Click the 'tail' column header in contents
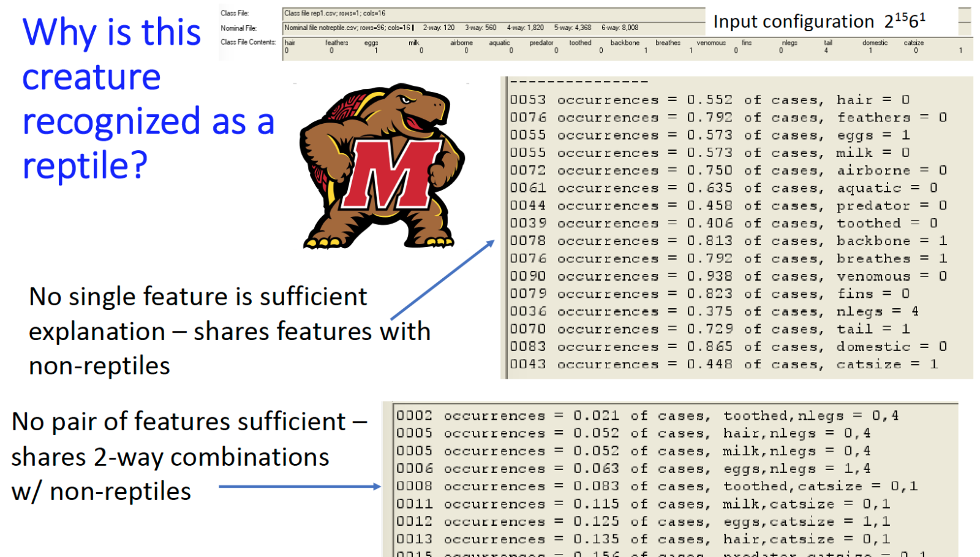The width and height of the screenshot is (980, 557). (828, 43)
